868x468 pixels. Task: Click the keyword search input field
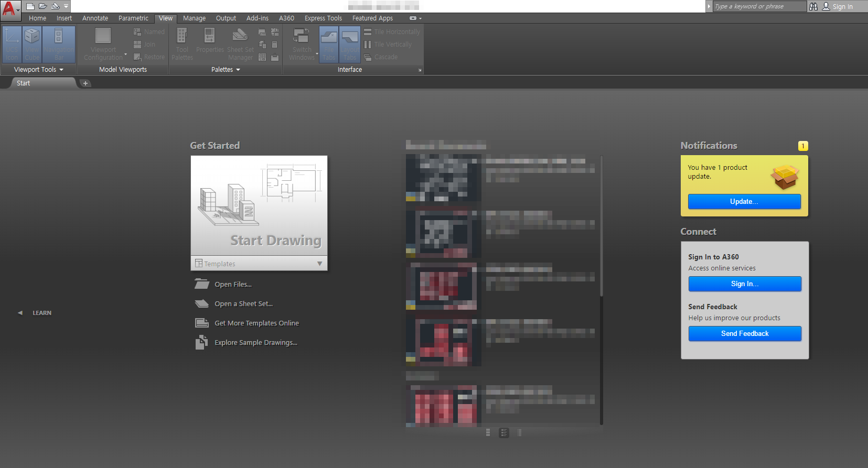tap(759, 6)
